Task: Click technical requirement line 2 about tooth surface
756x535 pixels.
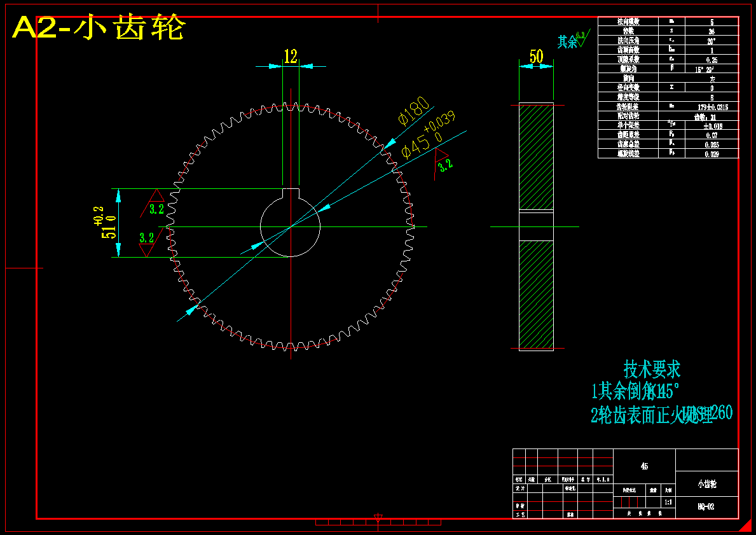Action: (x=661, y=414)
